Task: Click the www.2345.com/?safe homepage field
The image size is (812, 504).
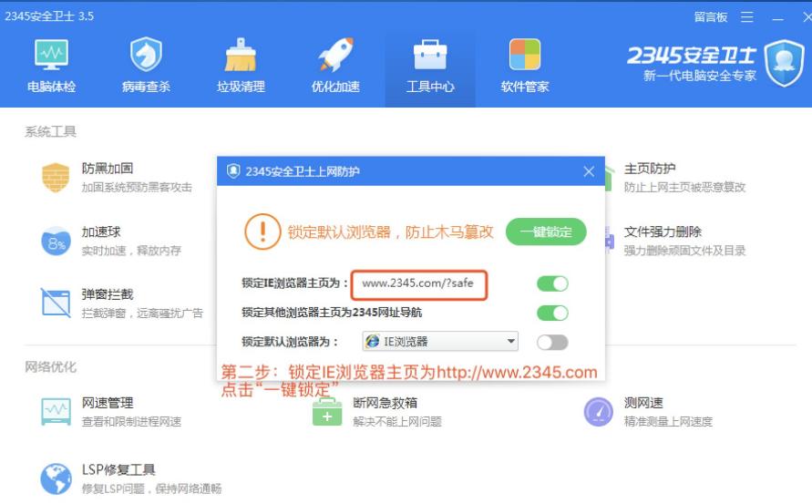Action: click(x=419, y=283)
